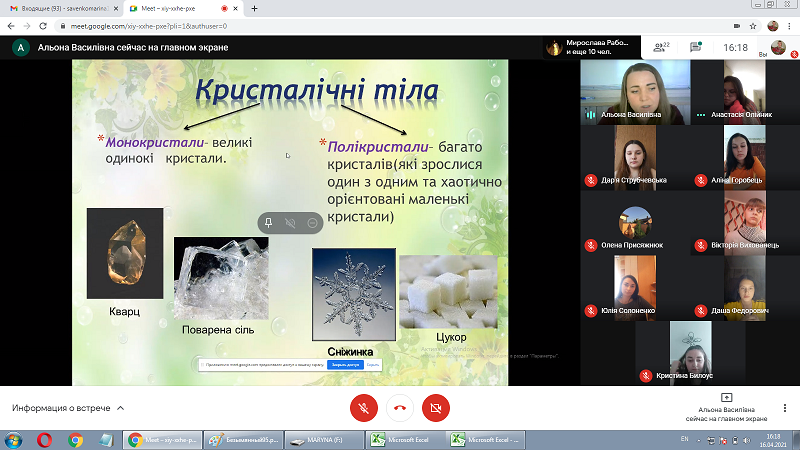
Task: Click muted mic icon of Вікторія Вихованець
Action: pos(701,245)
